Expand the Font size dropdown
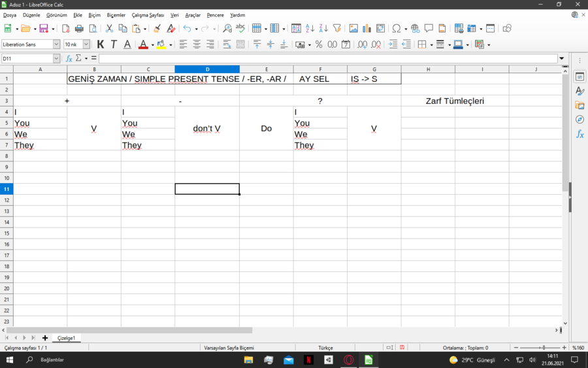Screen dimensions: 588x368 click(86, 44)
